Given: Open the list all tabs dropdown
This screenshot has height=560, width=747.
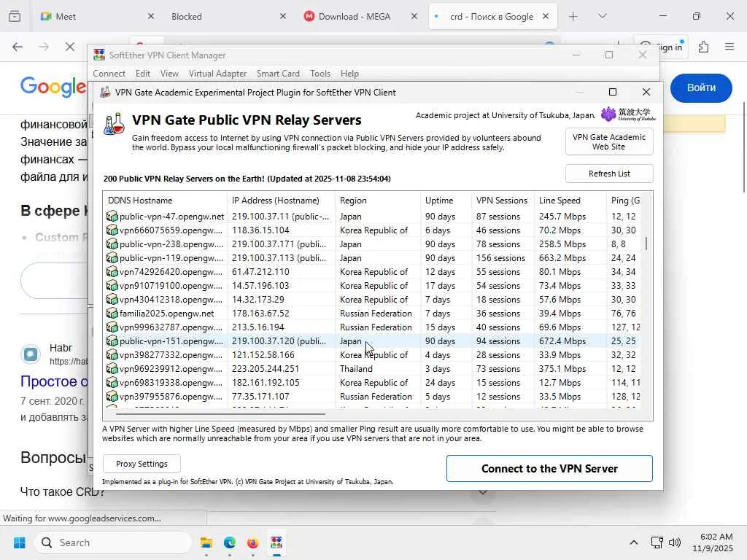Looking at the screenshot, I should pos(602,16).
